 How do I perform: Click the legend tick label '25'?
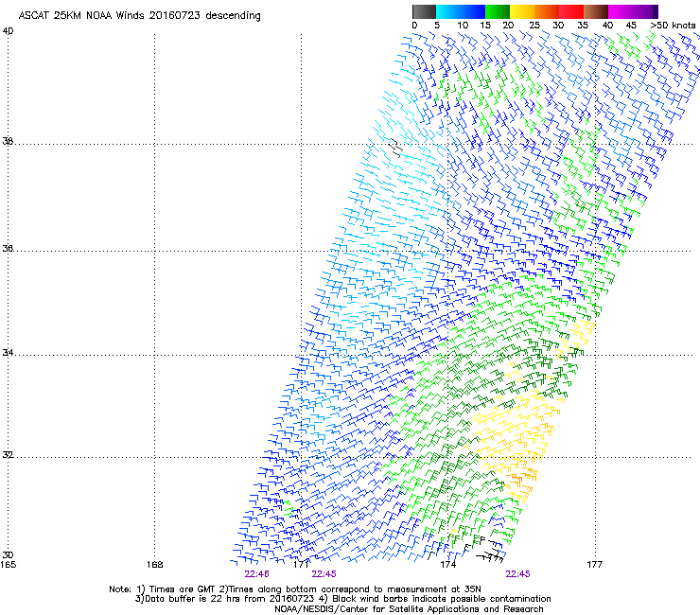534,25
